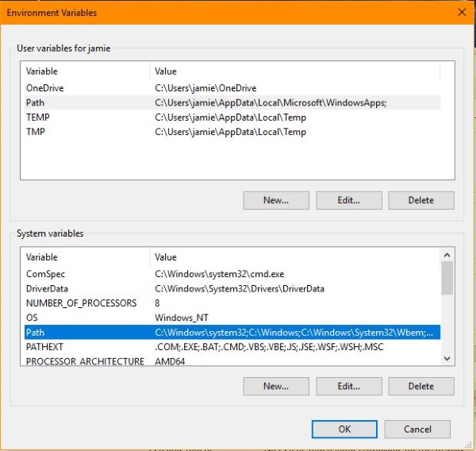The height and width of the screenshot is (451, 476).
Task: Select the Path row in user variables
Action: (232, 102)
